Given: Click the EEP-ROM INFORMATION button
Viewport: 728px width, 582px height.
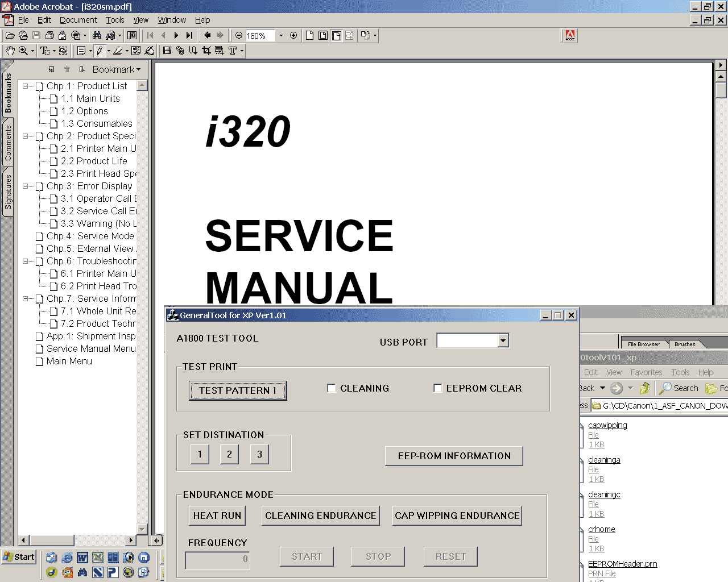Looking at the screenshot, I should 454,456.
